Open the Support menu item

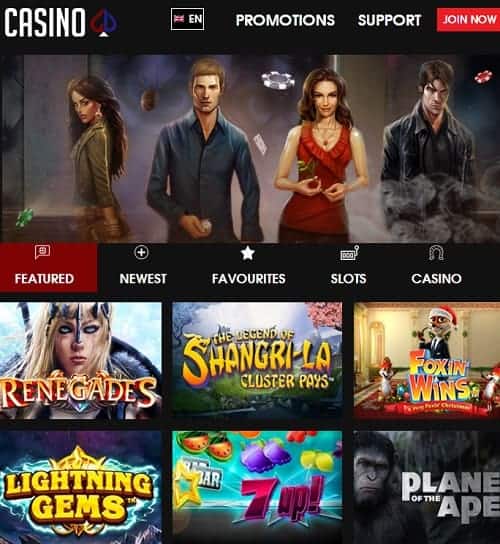click(x=389, y=20)
